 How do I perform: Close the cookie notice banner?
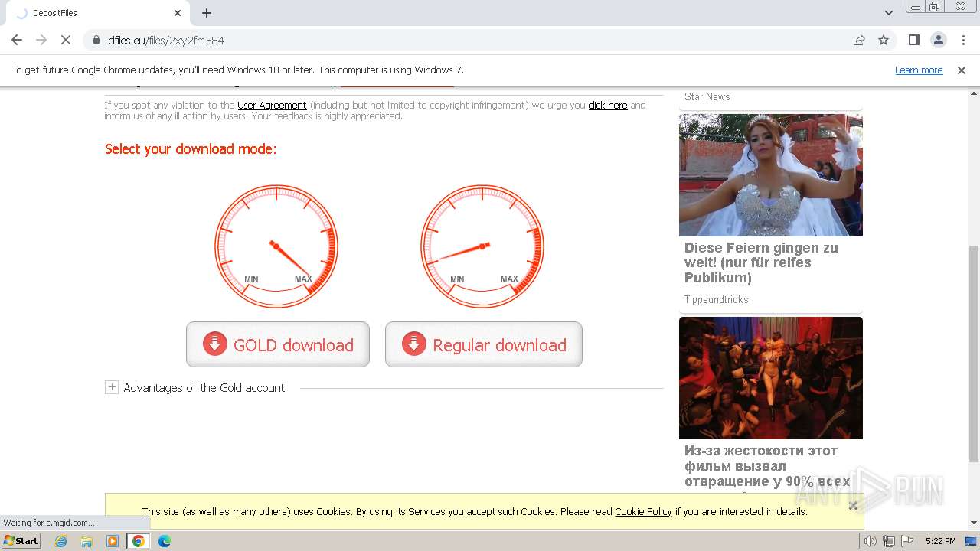(853, 505)
